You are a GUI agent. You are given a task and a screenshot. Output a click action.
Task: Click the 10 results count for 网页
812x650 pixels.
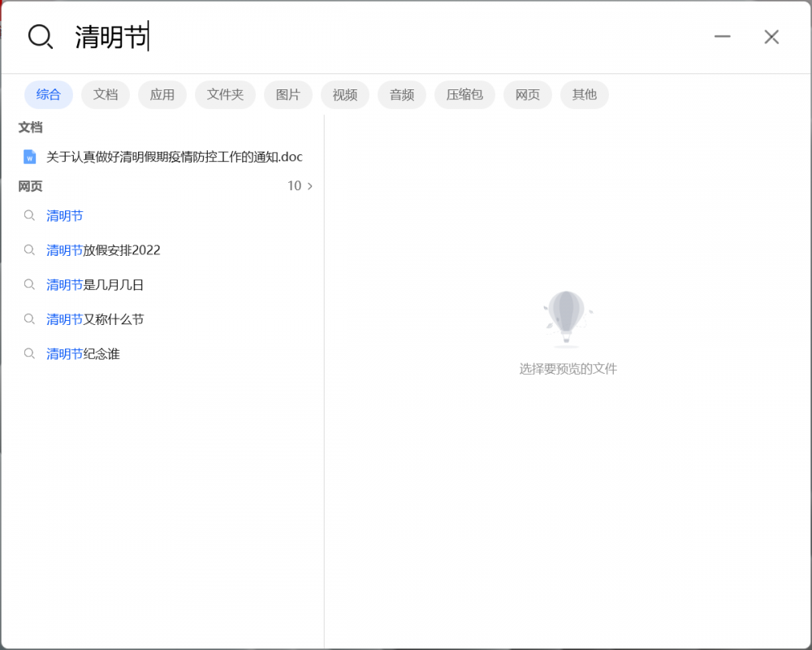(294, 186)
